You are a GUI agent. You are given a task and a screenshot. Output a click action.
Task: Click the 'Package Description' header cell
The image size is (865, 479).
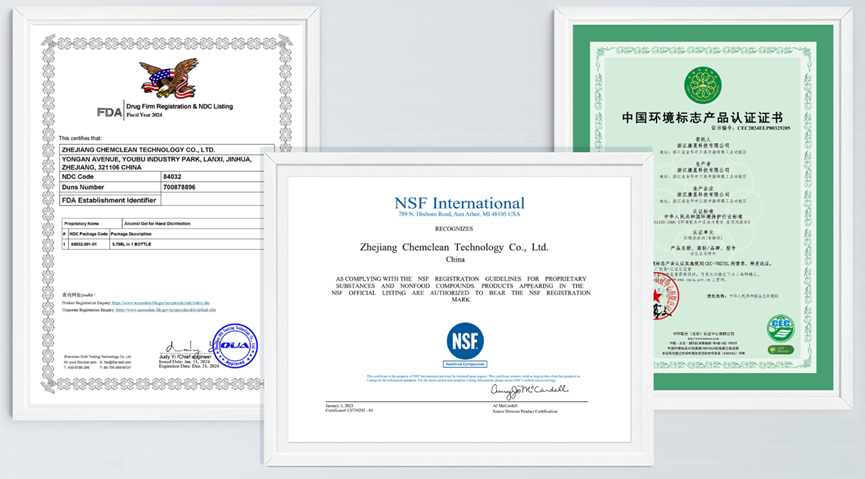[186, 234]
